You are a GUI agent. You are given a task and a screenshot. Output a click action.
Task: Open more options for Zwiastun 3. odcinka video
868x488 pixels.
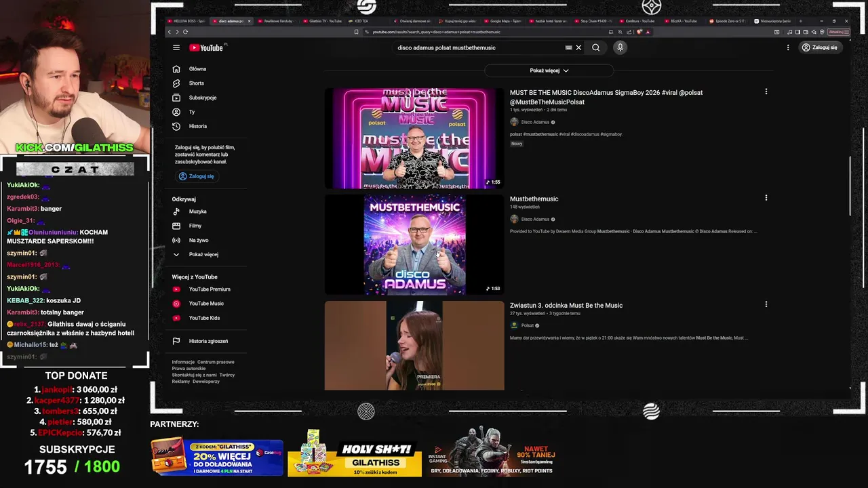766,304
